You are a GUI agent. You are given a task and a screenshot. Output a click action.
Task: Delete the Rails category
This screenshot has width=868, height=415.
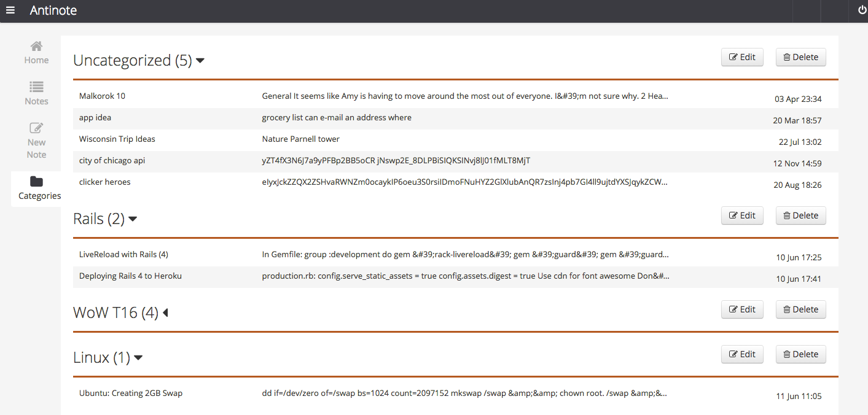(801, 215)
